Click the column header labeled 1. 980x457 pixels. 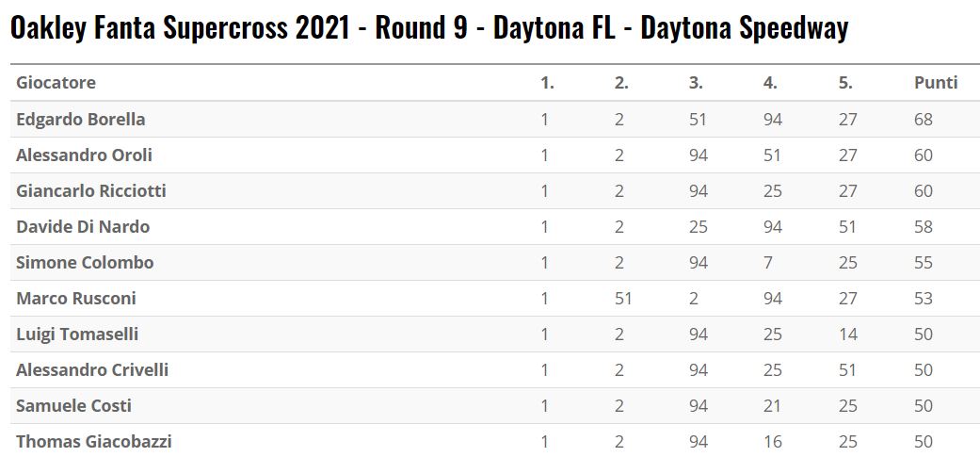547,83
